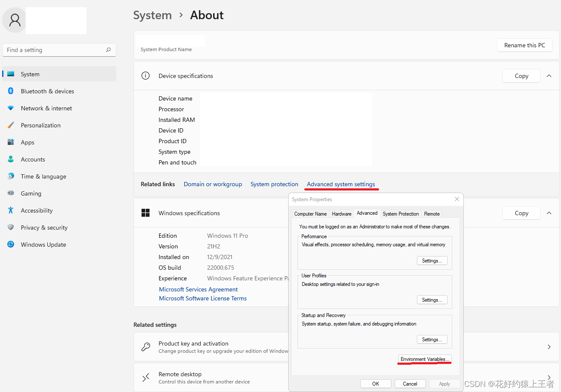Open the Remote tab
This screenshot has height=392, width=561.
(x=432, y=214)
